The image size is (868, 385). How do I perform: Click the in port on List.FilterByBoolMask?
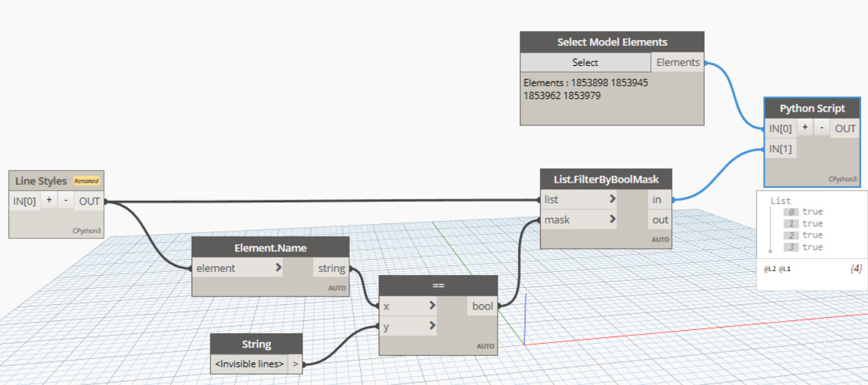tap(657, 200)
